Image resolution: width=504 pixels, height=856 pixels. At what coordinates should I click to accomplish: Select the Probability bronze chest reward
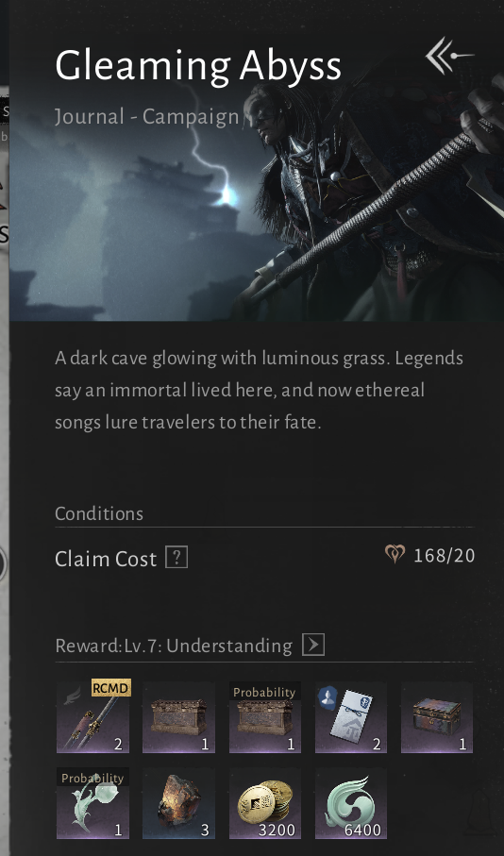pyautogui.click(x=265, y=716)
